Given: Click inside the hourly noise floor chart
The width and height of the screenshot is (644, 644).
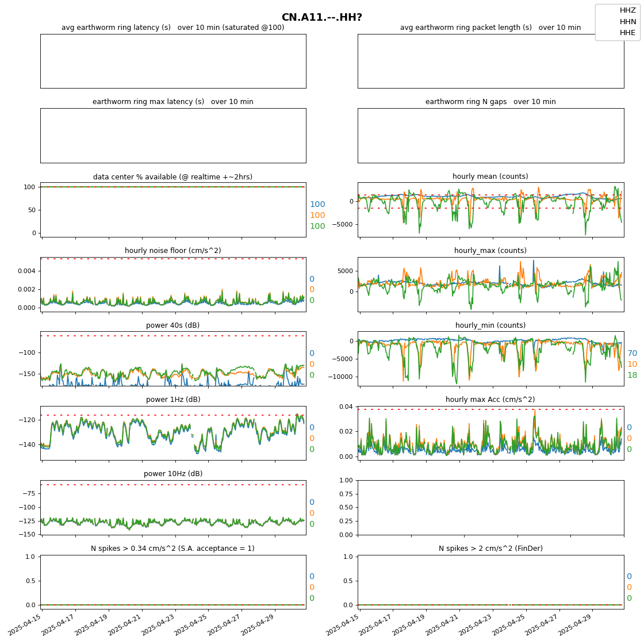Looking at the screenshot, I should pos(173,284).
